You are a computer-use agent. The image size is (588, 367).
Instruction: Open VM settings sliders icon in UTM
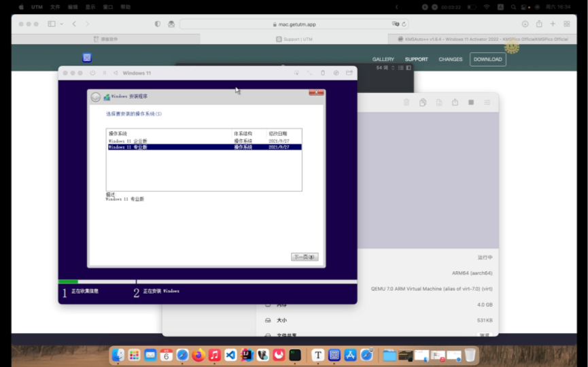487,103
